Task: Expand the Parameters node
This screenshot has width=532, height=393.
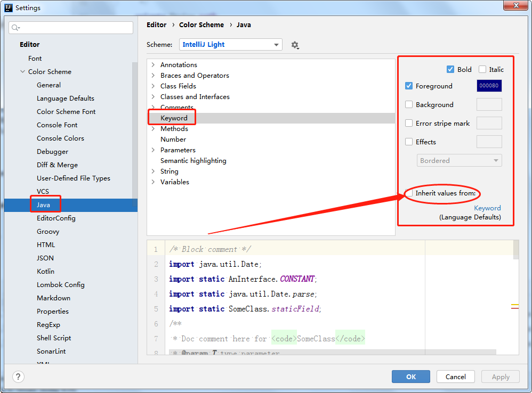Action: tap(153, 150)
